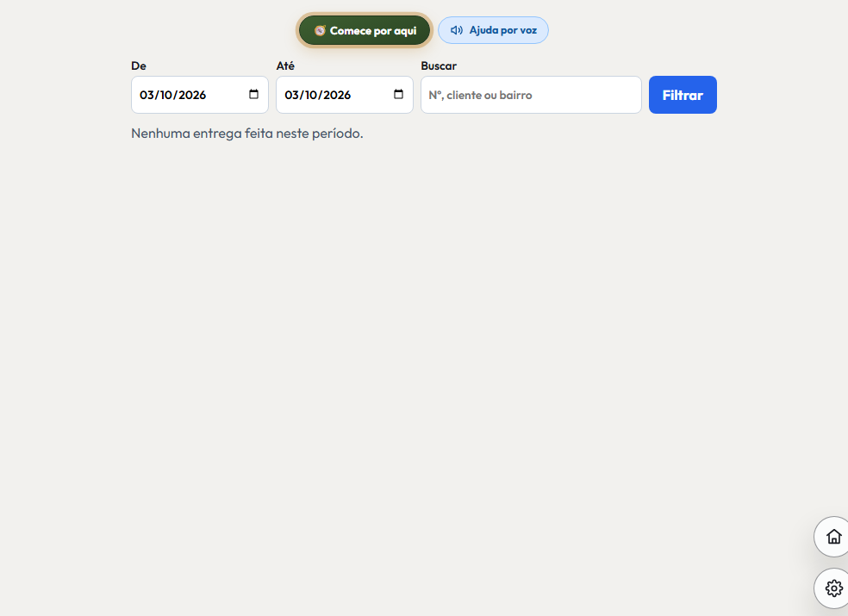Click the Nenhuma entrega feita neste período message
Viewport: 848px width, 616px height.
pos(247,133)
